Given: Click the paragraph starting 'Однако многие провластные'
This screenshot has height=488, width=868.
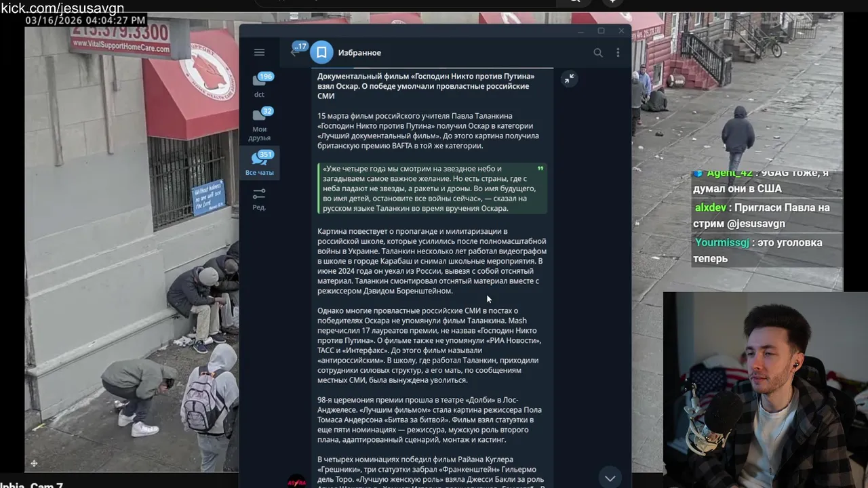Looking at the screenshot, I should (x=430, y=345).
